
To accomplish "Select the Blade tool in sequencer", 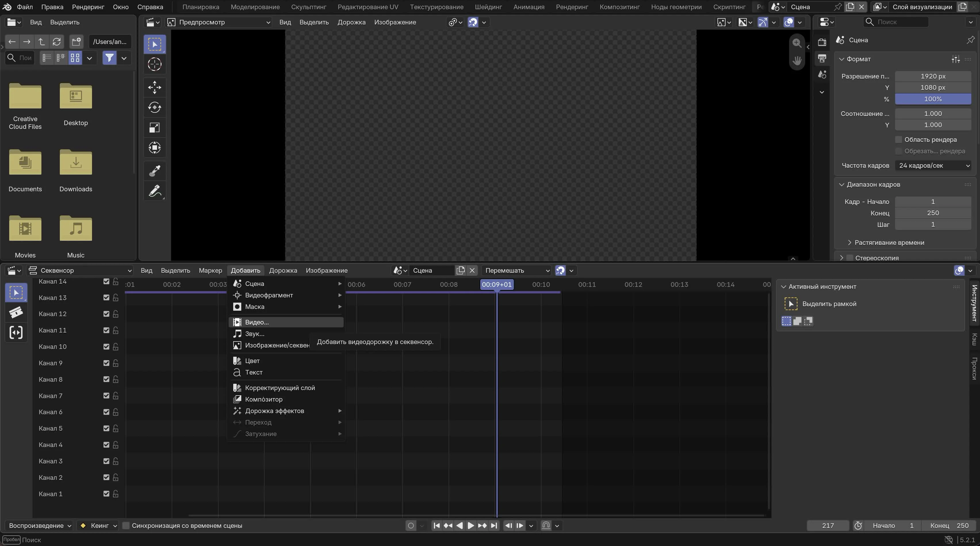I will click(x=16, y=312).
